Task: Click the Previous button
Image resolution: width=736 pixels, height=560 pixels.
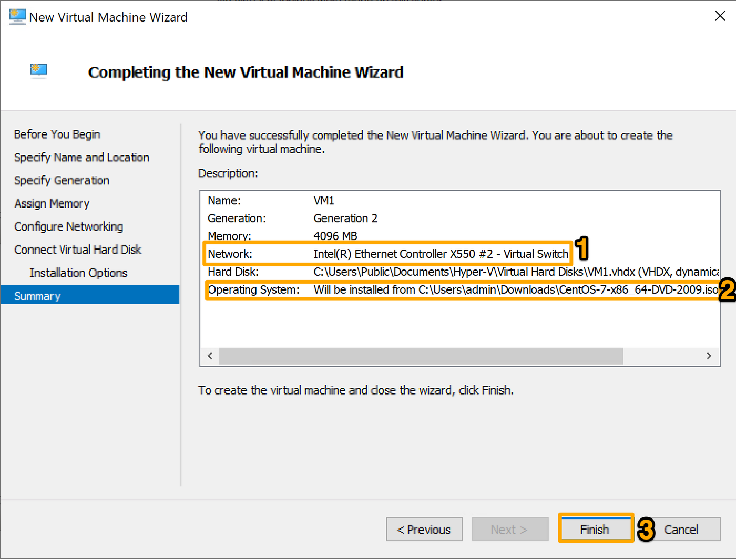Action: [x=424, y=529]
